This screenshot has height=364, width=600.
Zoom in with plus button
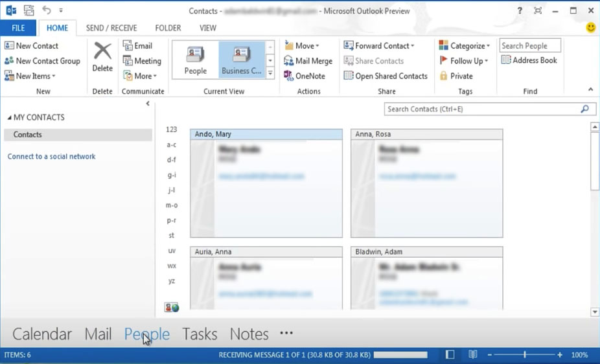(x=559, y=355)
